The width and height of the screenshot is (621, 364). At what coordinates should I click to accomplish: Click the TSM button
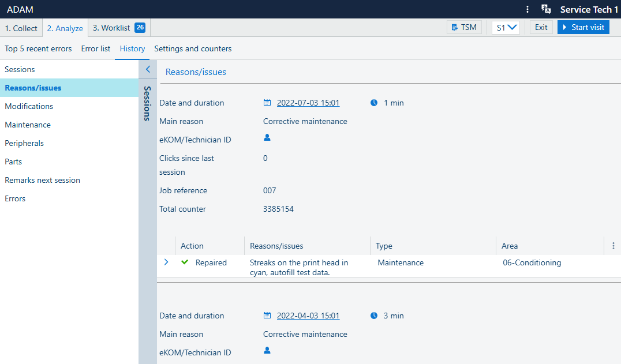tap(464, 27)
